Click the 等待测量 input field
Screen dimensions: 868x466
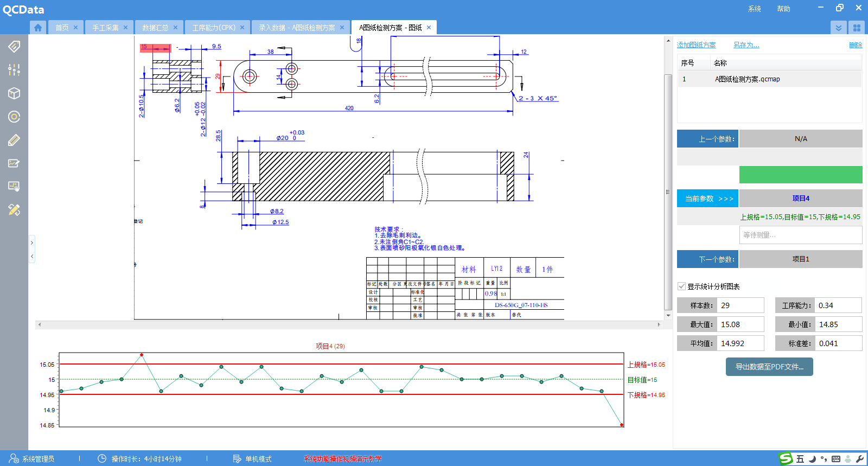coord(801,235)
